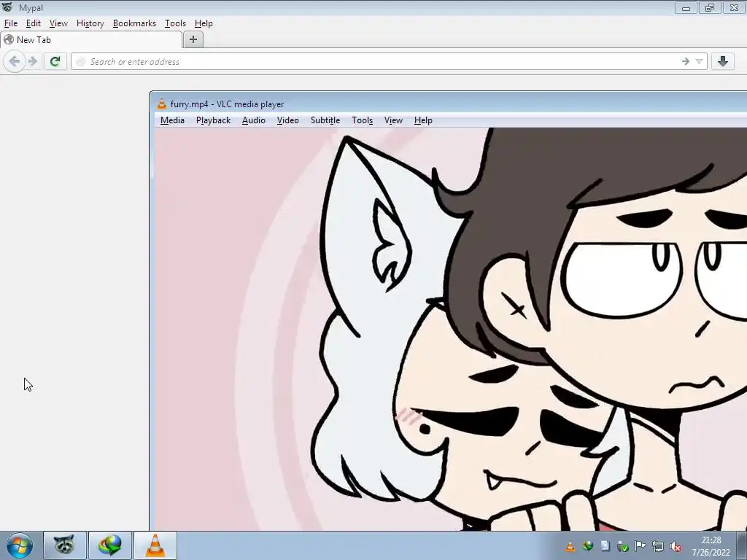The height and width of the screenshot is (560, 747).
Task: Open the Mypal Bookmarks menu
Action: click(134, 23)
